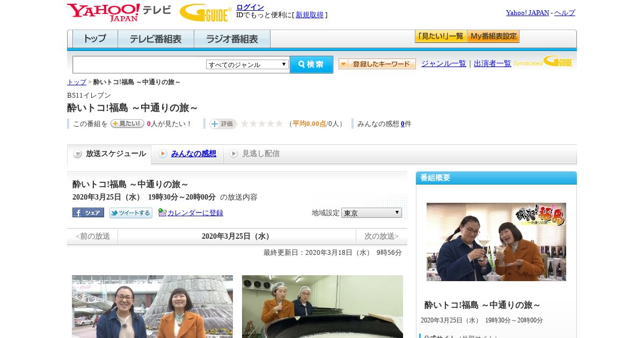Open the Yahoo! JAPAN link
The width and height of the screenshot is (644, 338).
(528, 13)
